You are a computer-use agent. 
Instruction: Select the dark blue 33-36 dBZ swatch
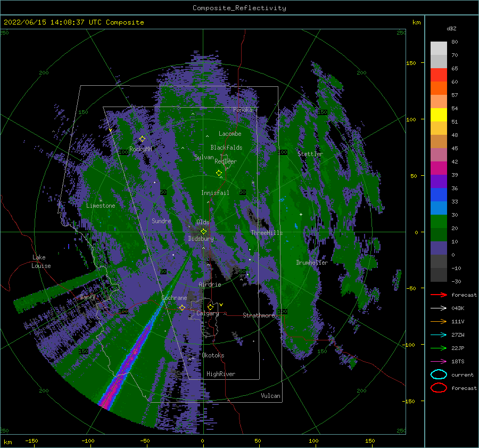(439, 195)
